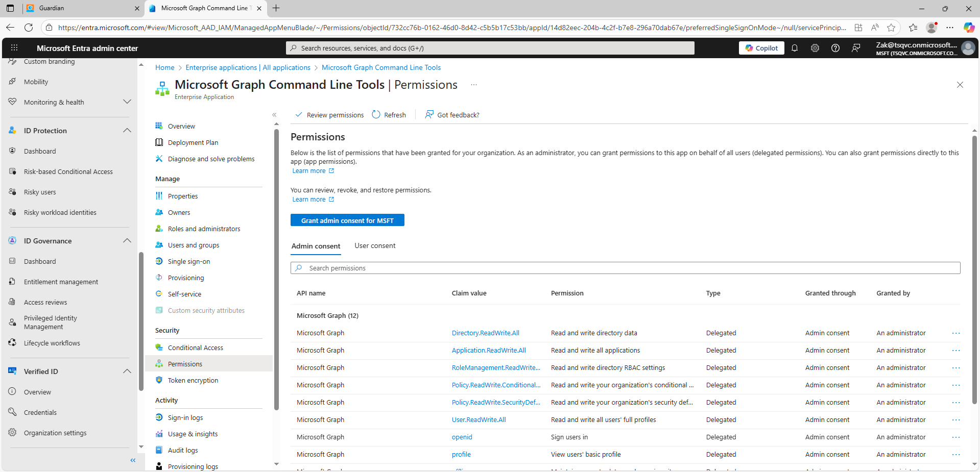Open the feedback icon in top header
Image resolution: width=980 pixels, height=472 pixels.
click(x=856, y=48)
